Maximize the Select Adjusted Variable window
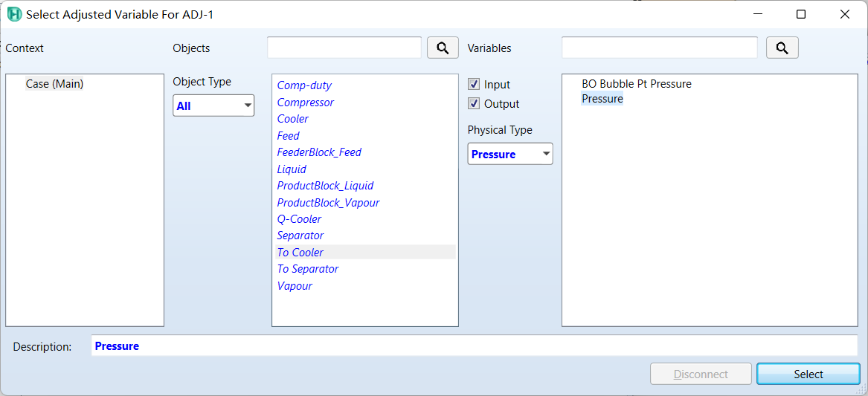 (x=800, y=14)
